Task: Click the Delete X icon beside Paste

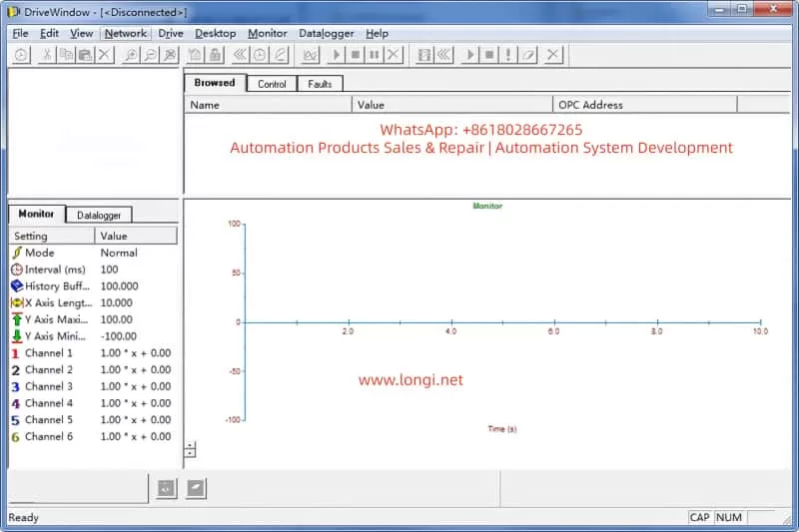Action: 105,55
